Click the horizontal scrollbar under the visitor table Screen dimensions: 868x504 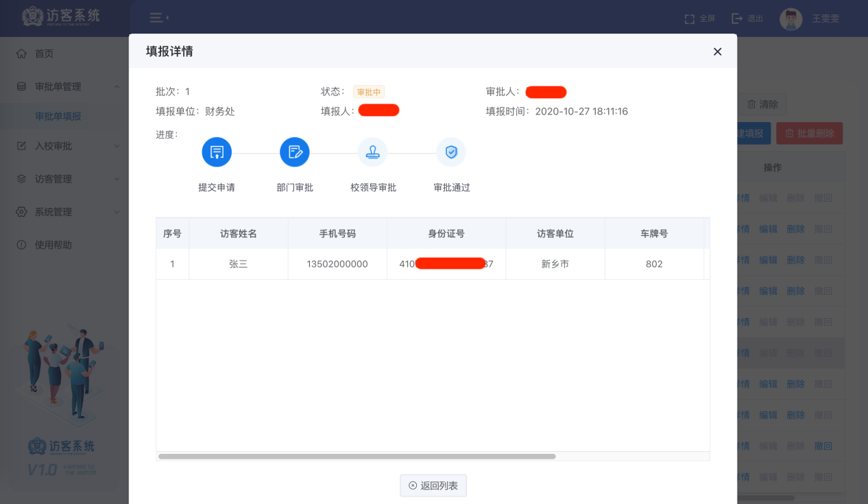[357, 456]
